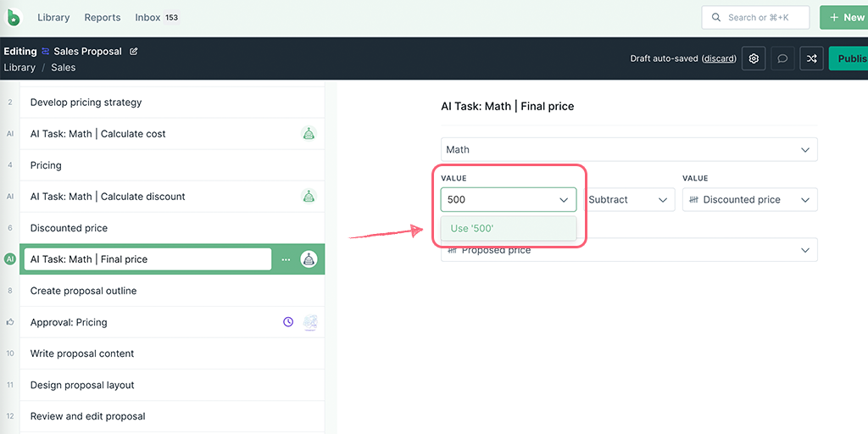Select the Use '500' suggestion
Screen dimensions: 868x434
coord(509,228)
